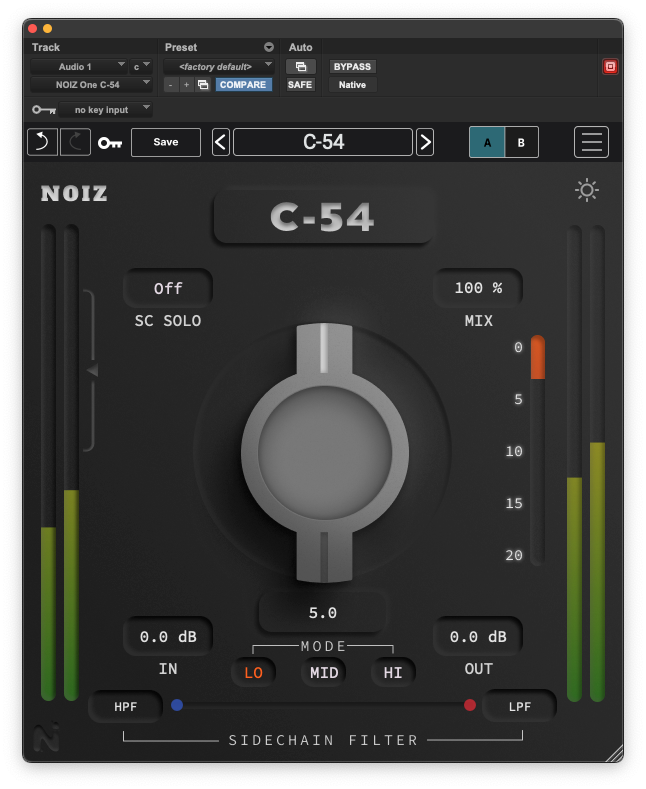Toggle the SC SOLO Off switch

pos(168,288)
